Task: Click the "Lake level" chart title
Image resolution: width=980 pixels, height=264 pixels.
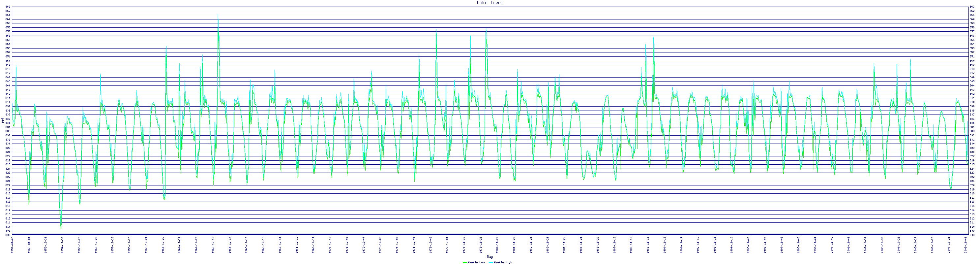Action: (x=490, y=3)
